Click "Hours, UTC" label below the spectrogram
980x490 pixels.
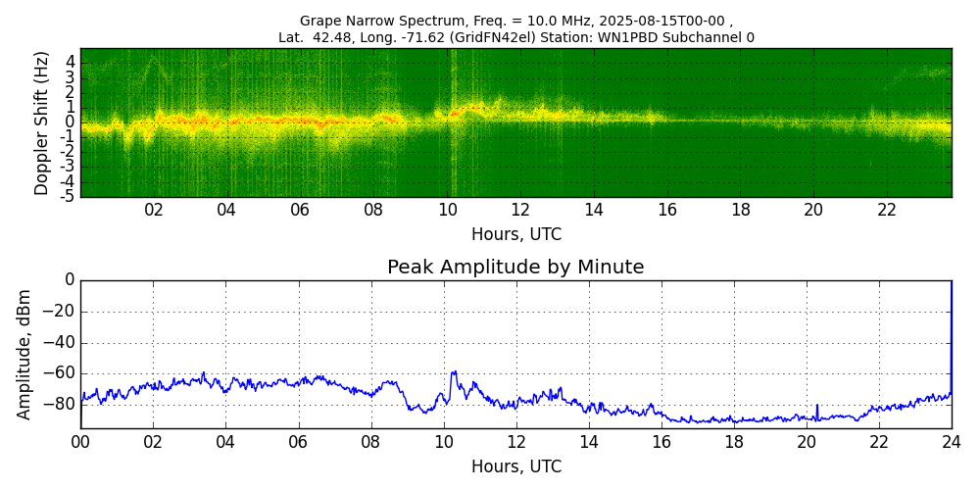click(516, 235)
